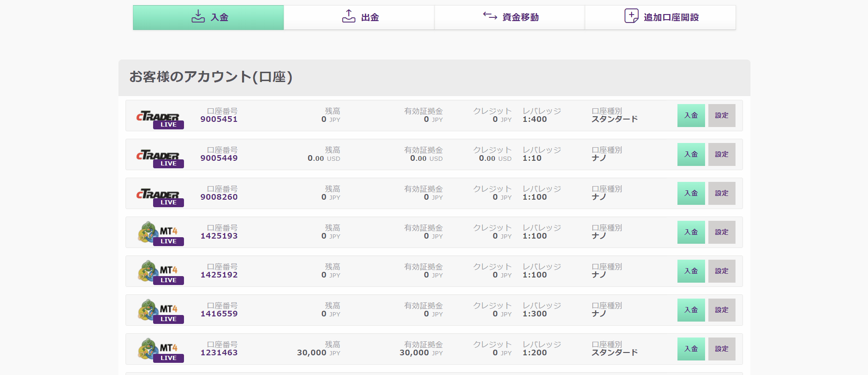
Task: Click MT4 LIVE logo for account 1231463
Action: coord(160,350)
